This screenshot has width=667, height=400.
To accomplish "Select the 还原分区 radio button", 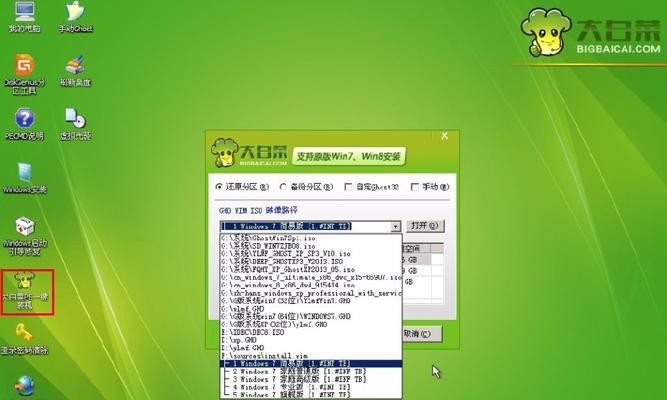I will point(219,187).
